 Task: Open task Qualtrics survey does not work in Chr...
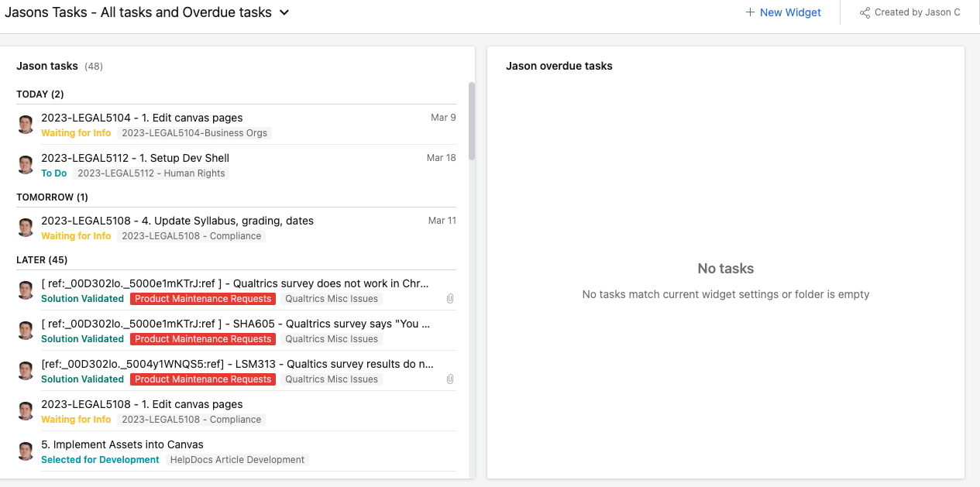(x=235, y=283)
